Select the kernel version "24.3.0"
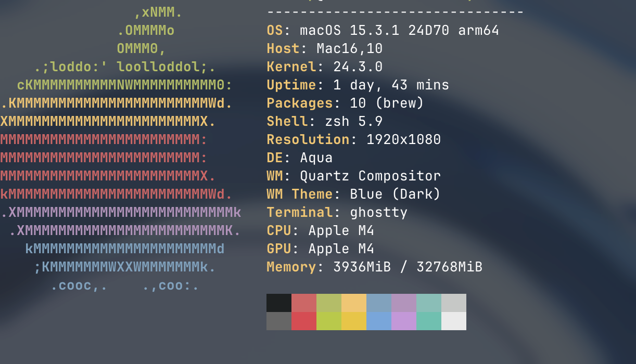 pyautogui.click(x=358, y=67)
